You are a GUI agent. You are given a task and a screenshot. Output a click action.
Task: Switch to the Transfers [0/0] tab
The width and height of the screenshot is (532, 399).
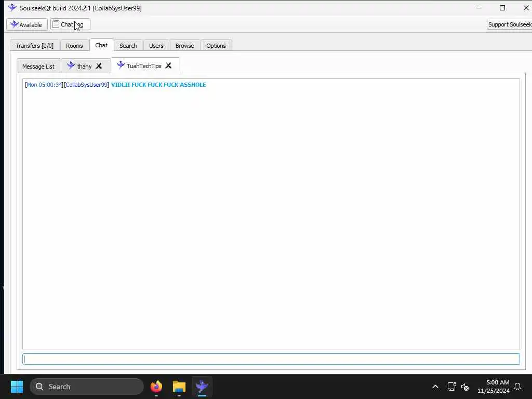click(35, 46)
